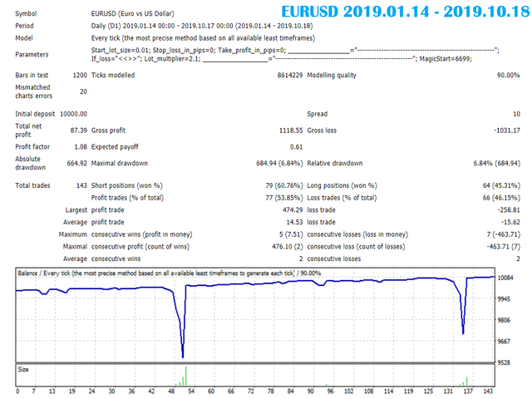Click the balance axis label '9806'
The height and width of the screenshot is (399, 532).
[x=504, y=320]
